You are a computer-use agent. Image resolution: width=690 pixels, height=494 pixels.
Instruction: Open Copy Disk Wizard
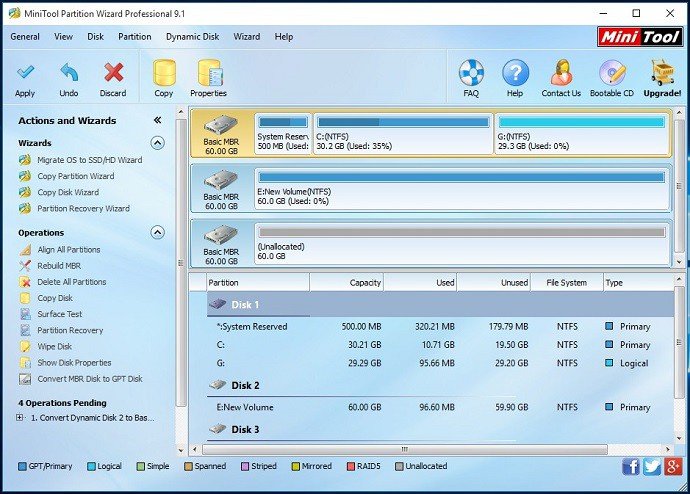[68, 192]
